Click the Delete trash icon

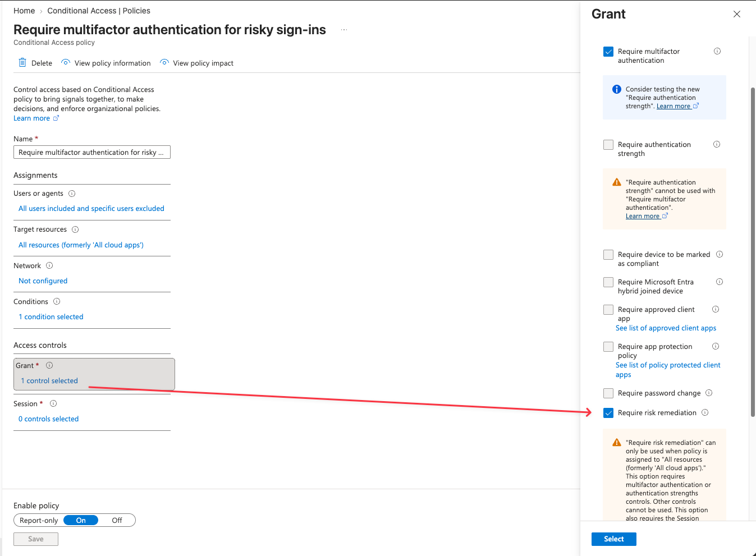pyautogui.click(x=22, y=62)
